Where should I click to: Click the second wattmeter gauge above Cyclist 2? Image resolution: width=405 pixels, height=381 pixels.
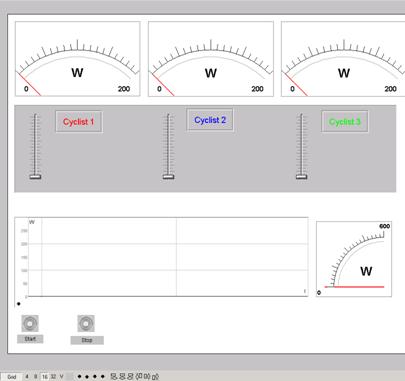pyautogui.click(x=211, y=59)
